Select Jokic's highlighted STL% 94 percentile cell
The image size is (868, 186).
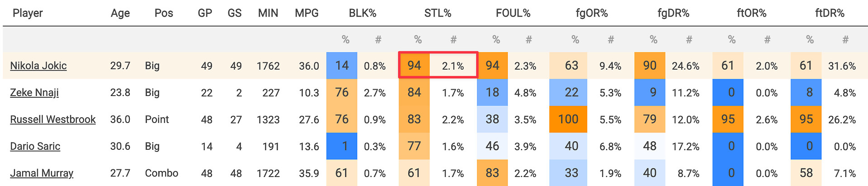pos(414,66)
